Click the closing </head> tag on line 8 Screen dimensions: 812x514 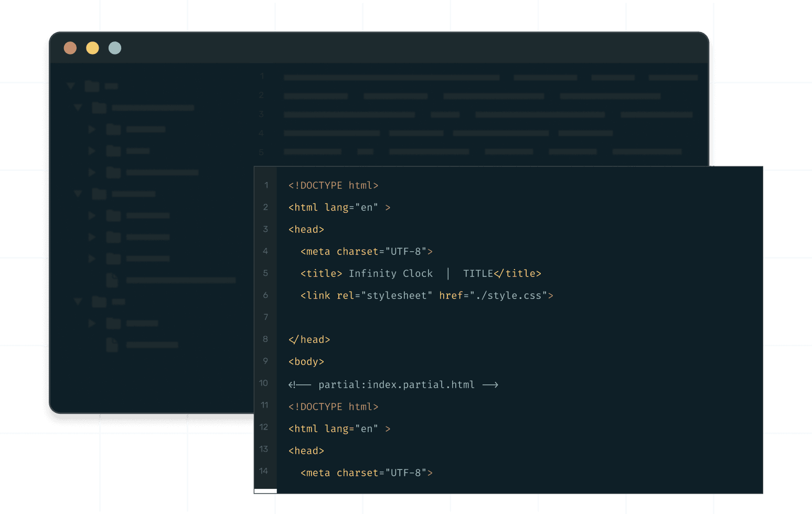point(309,340)
